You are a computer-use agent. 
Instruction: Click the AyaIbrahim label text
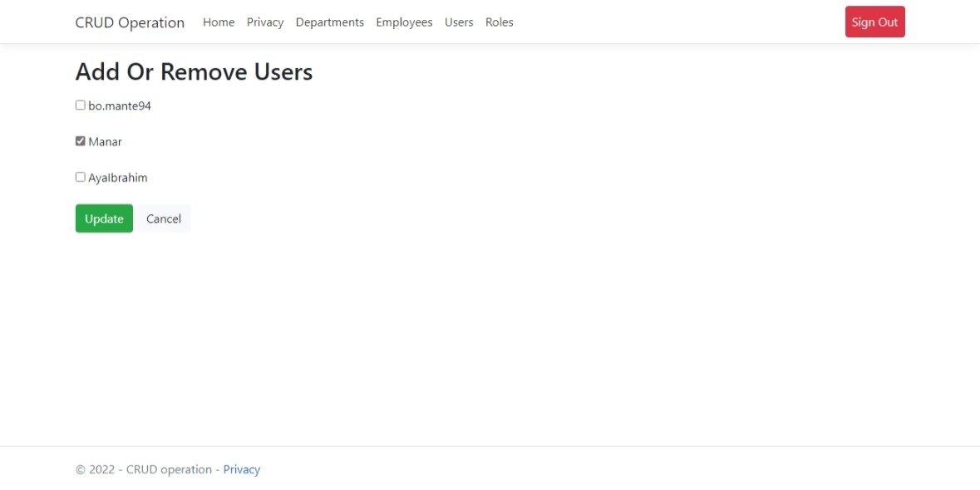pyautogui.click(x=118, y=177)
